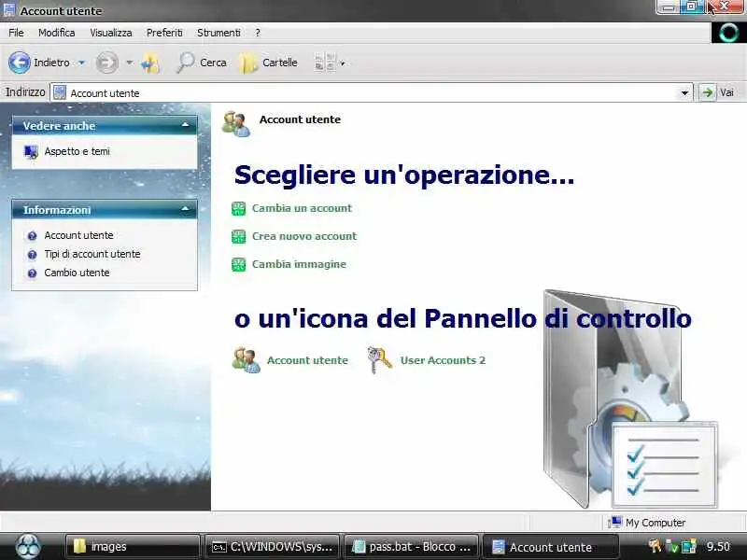
Task: Click the Account utente header icon
Action: (x=236, y=124)
